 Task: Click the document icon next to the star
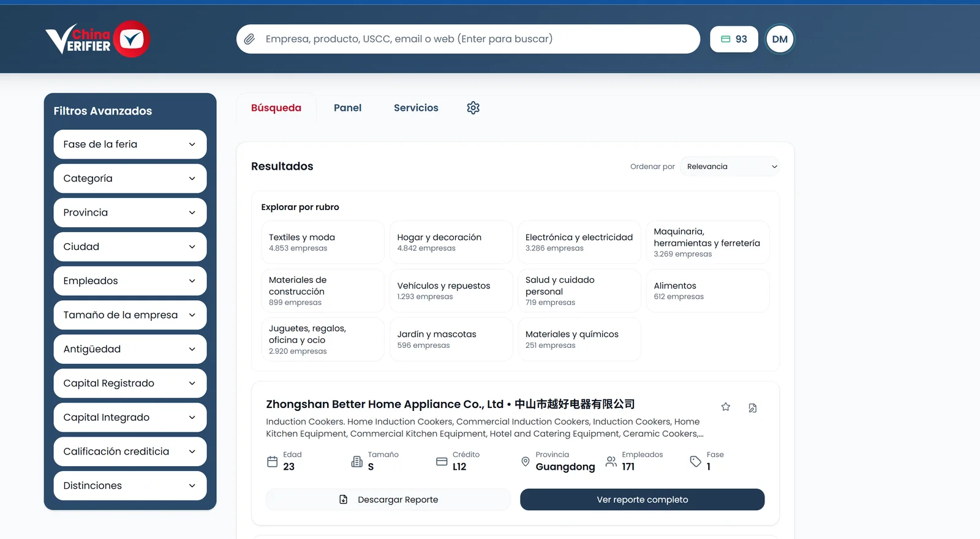pos(753,408)
